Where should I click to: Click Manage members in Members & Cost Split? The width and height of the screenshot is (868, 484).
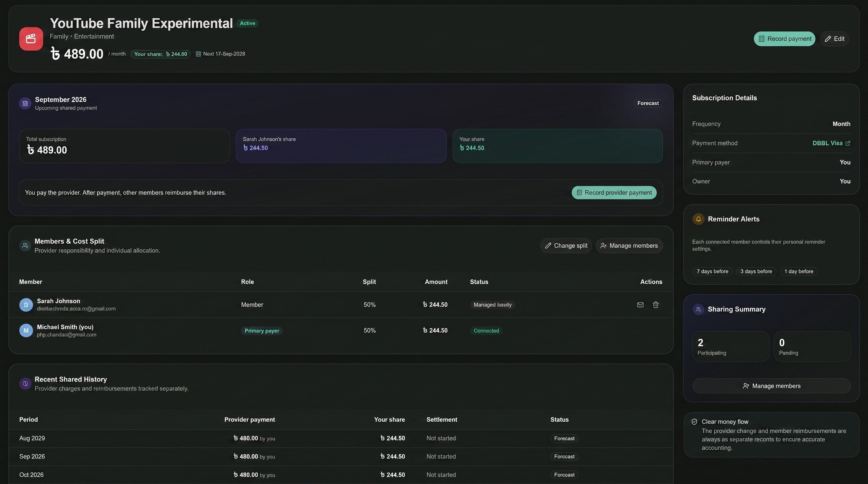(x=629, y=246)
